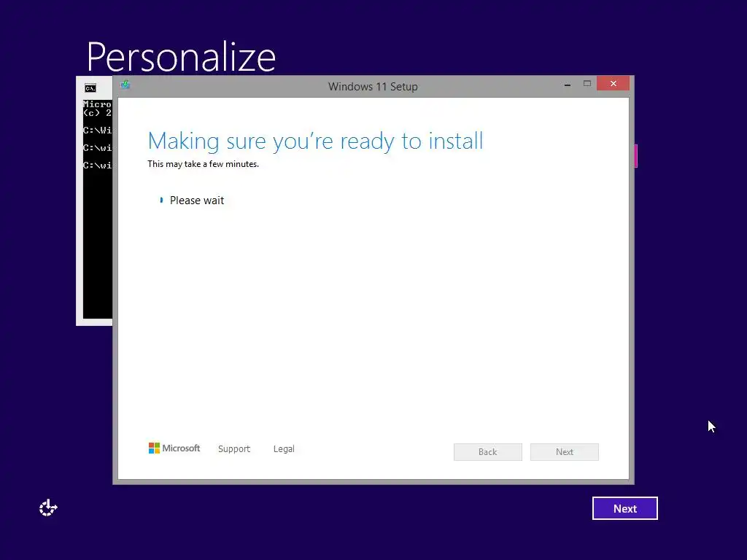This screenshot has width=747, height=560.
Task: Click the Personalize heading
Action: 181,57
